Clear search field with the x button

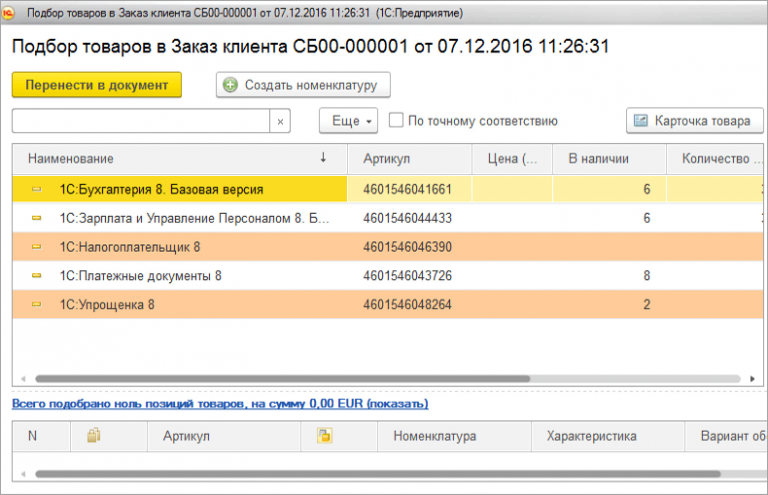coord(280,121)
